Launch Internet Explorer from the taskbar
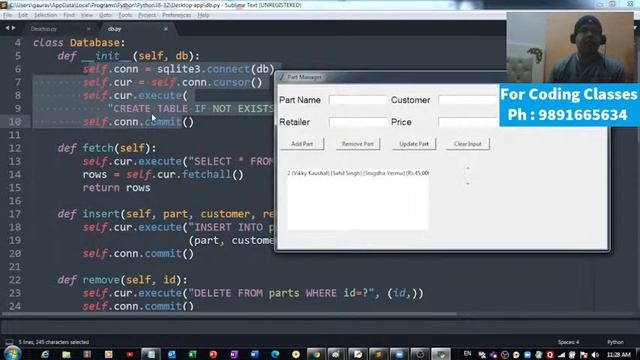 pyautogui.click(x=45, y=354)
